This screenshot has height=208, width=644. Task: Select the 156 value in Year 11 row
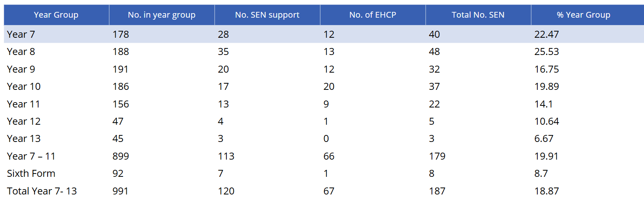121,104
